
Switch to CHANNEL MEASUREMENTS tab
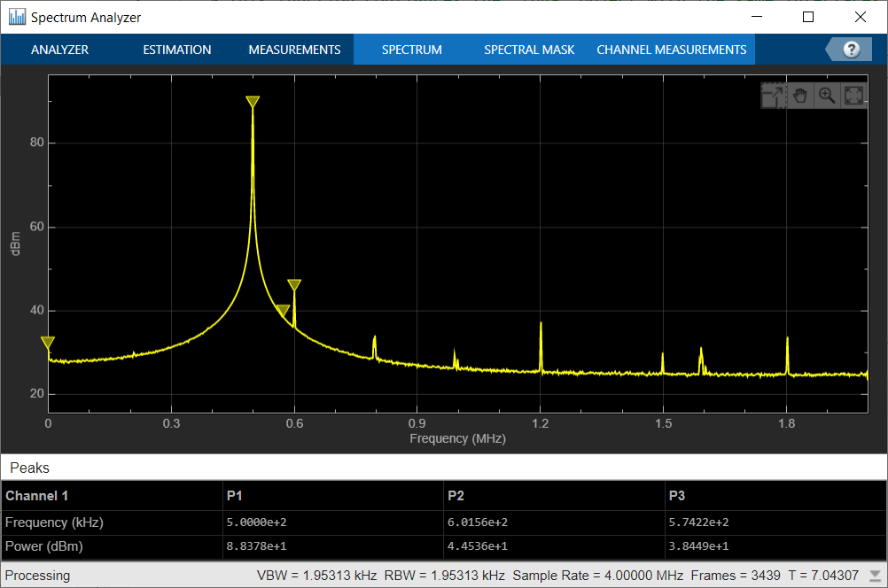tap(671, 50)
